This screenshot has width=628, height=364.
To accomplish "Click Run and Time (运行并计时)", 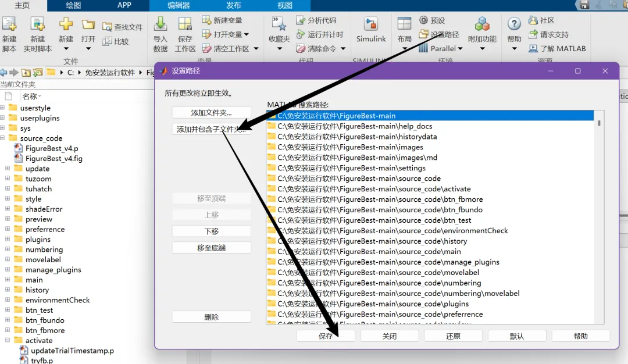I will coord(320,34).
